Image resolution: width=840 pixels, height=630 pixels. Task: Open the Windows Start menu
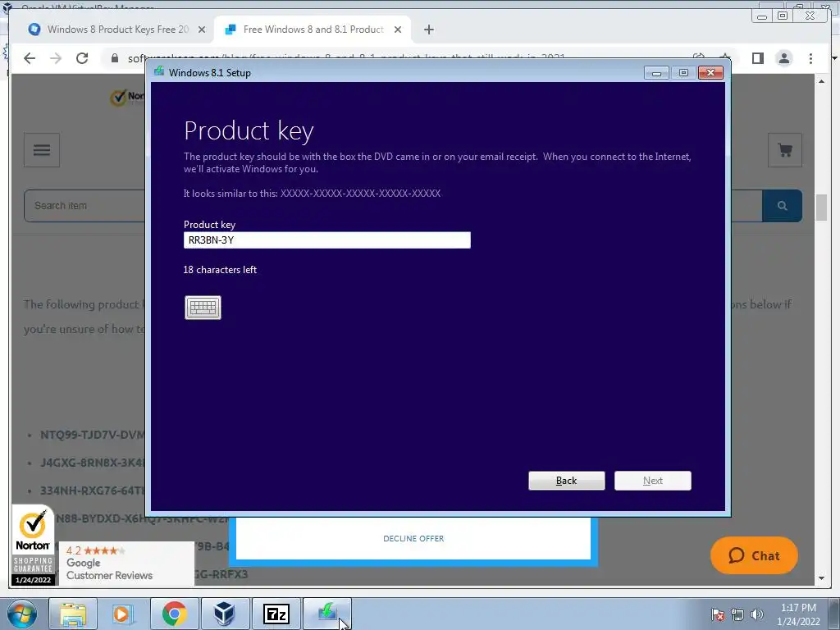(21, 614)
